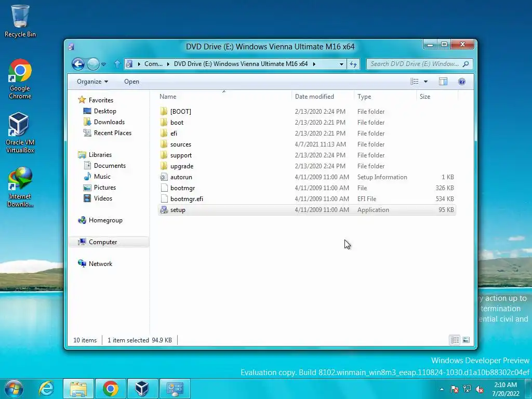Open the More view options dropdown arrow
Screen dimensions: 532x399
[425, 82]
